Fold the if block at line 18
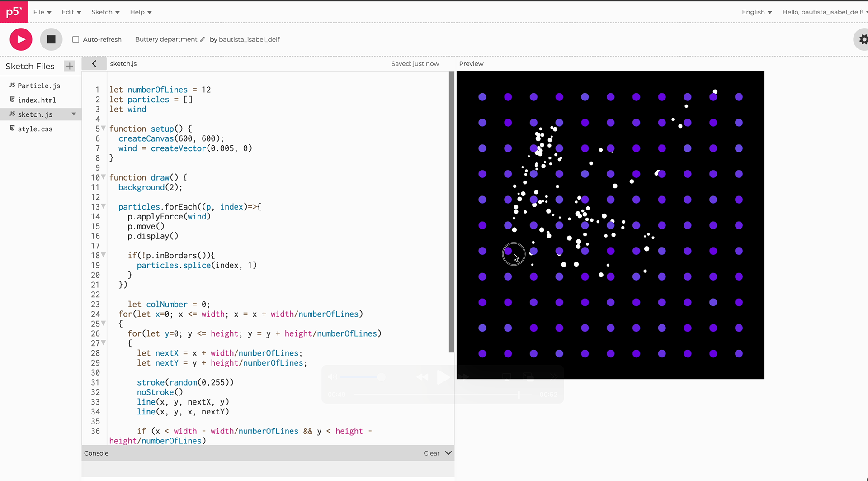This screenshot has height=481, width=868. [104, 256]
